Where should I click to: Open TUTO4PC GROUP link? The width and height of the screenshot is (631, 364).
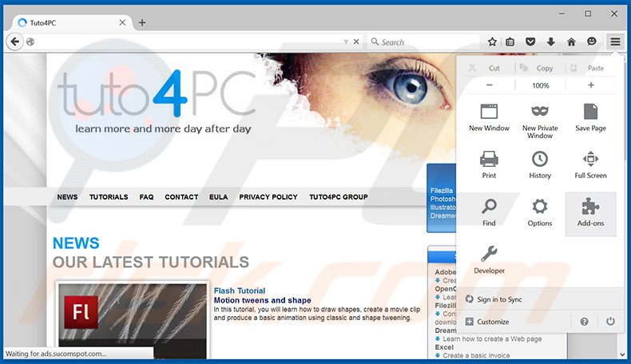(x=339, y=197)
